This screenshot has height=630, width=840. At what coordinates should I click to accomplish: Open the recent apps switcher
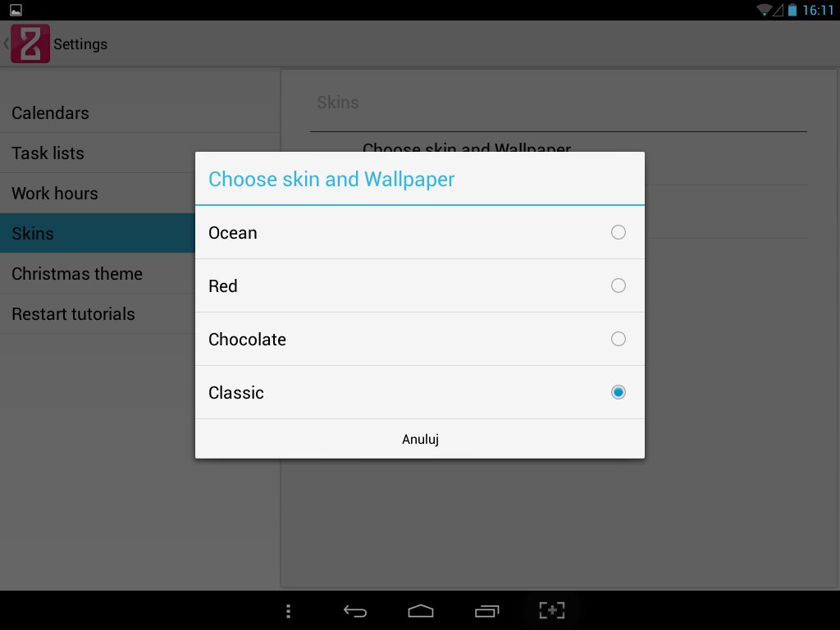(486, 610)
